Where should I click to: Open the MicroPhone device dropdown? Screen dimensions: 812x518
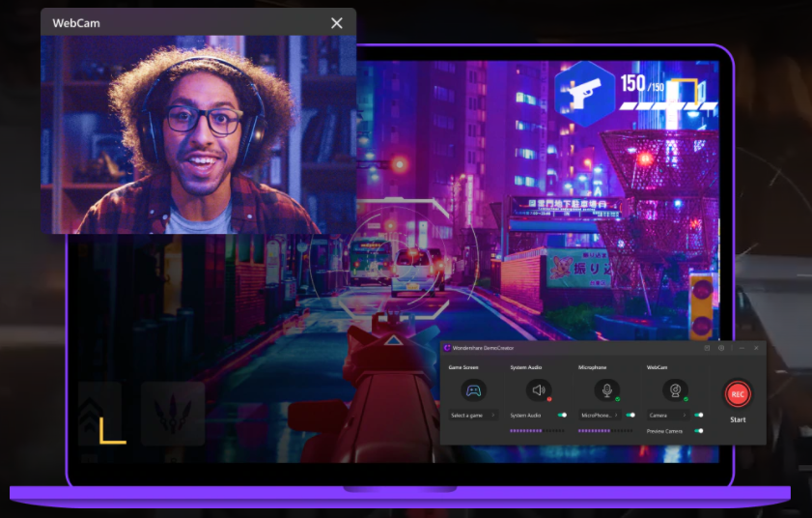[x=601, y=416]
